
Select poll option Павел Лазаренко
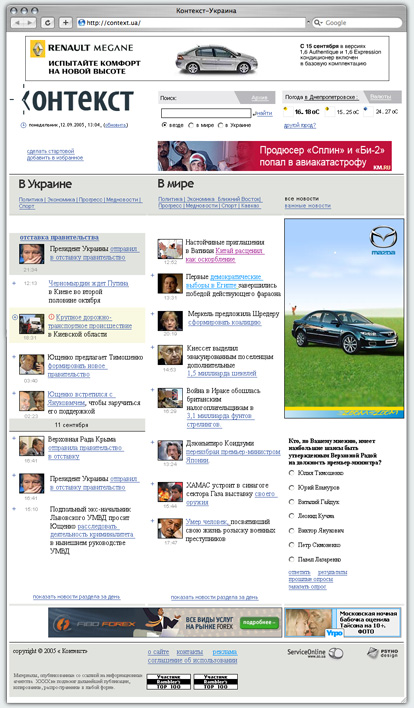coord(292,559)
